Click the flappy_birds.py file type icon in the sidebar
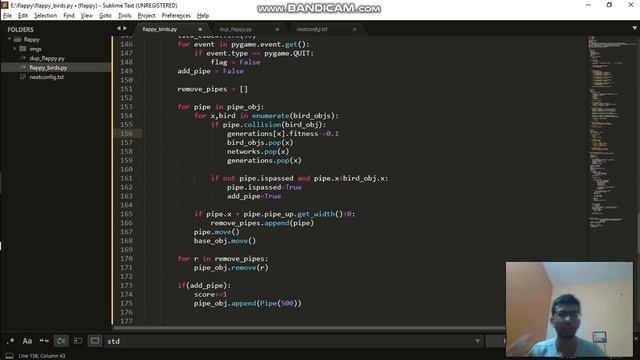Screen dimensions: 640x360 tap(23, 68)
